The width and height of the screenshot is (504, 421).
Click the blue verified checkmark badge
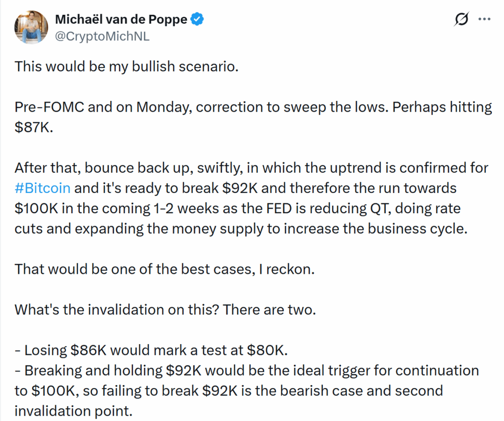click(198, 20)
